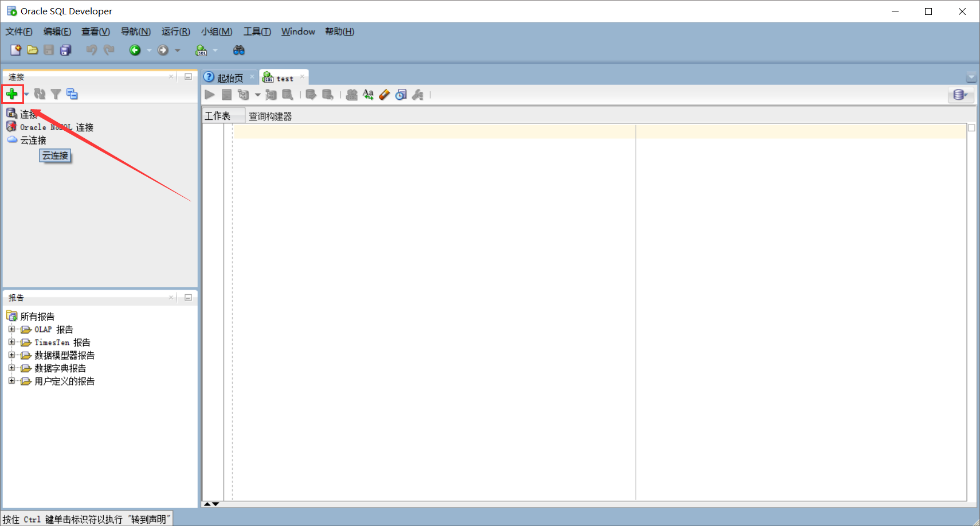Click the Run Script icon
The width and height of the screenshot is (980, 526).
(227, 95)
